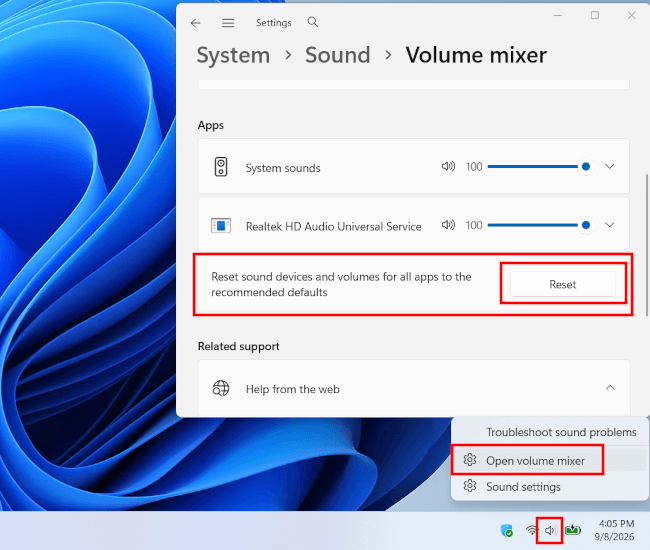650x550 pixels.
Task: Click the Apps section heading
Action: pos(211,125)
